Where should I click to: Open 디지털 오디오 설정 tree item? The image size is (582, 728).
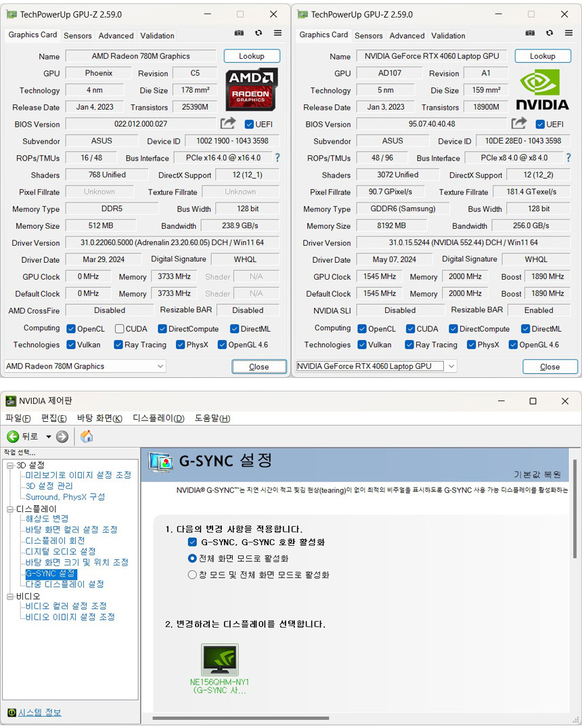(x=61, y=551)
